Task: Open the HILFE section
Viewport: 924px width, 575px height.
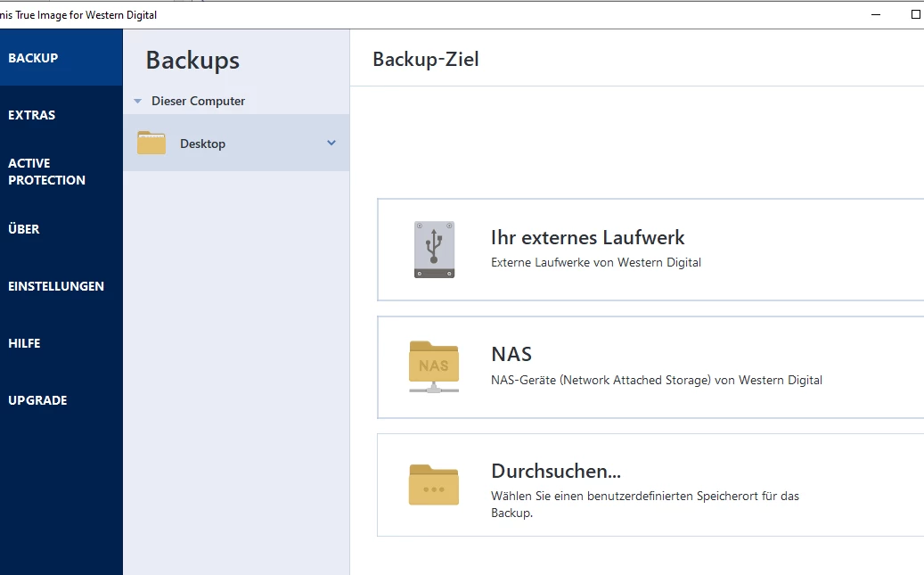Action: coord(24,343)
